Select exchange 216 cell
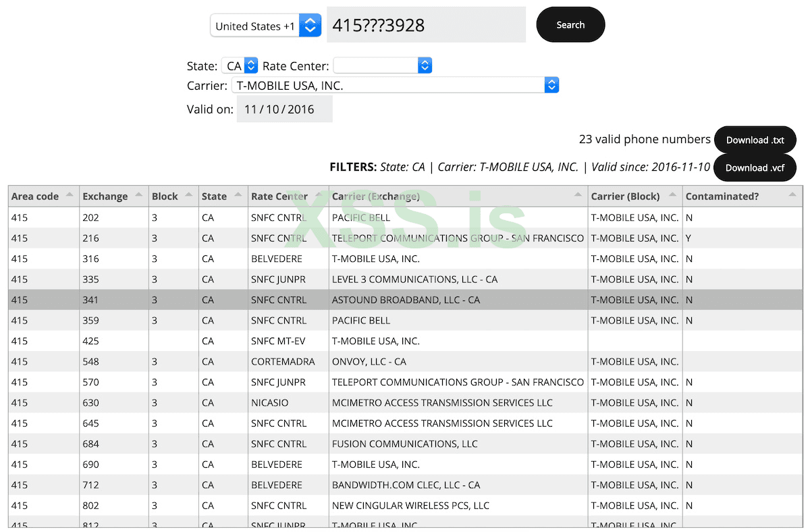This screenshot has height=532, width=810. [x=114, y=238]
